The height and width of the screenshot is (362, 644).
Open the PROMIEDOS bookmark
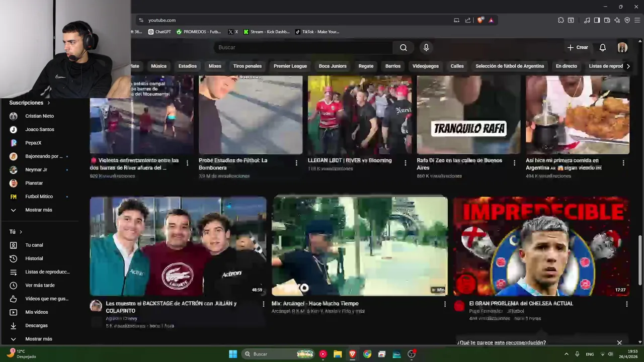tap(198, 32)
